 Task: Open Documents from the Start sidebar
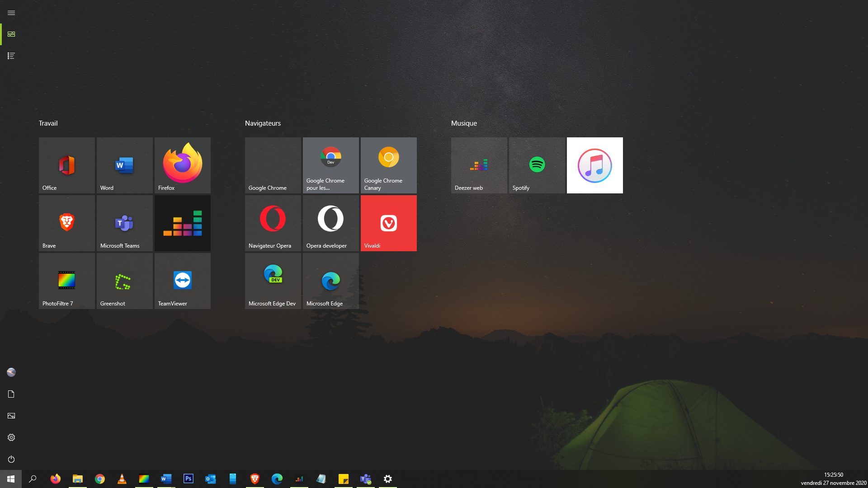pos(11,394)
